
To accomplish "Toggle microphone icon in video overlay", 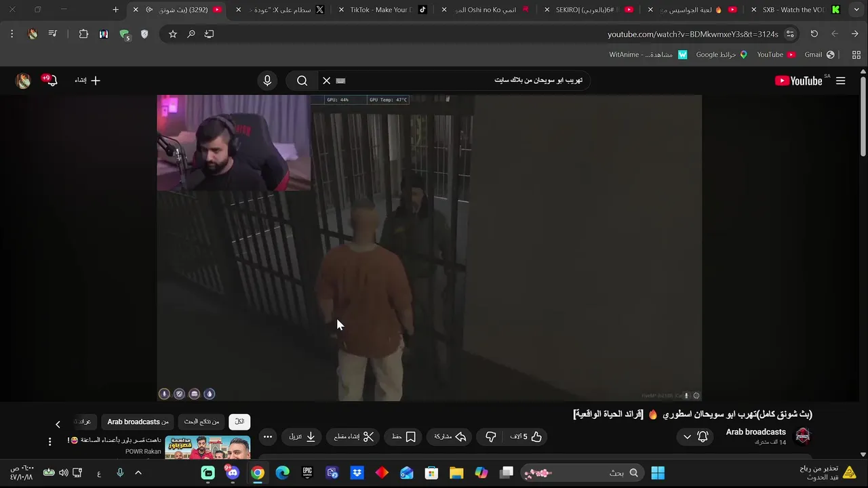I will click(x=164, y=394).
